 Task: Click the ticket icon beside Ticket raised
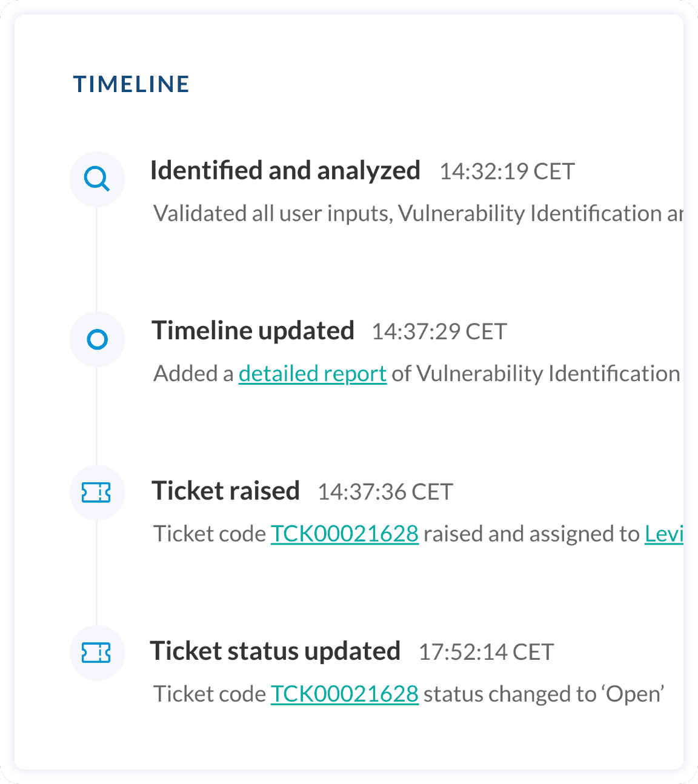[x=97, y=493]
